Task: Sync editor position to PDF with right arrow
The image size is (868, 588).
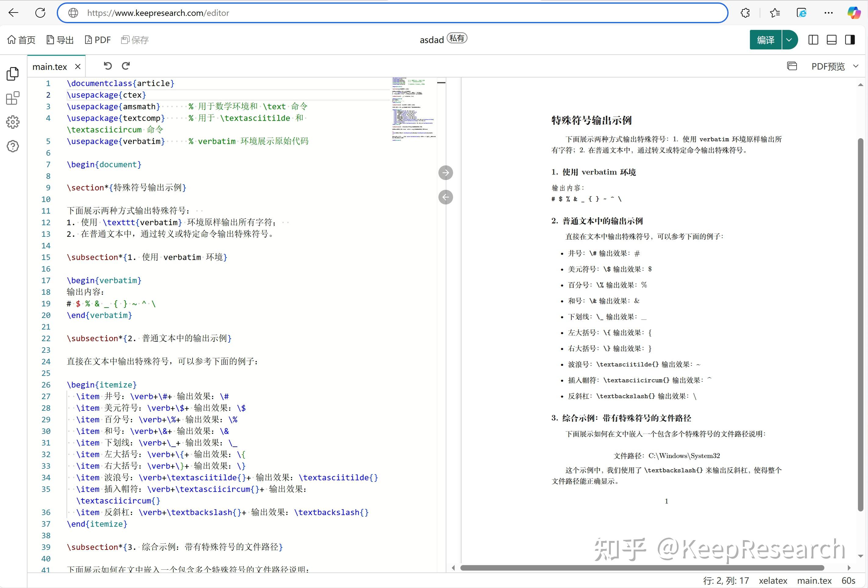Action: 445,173
